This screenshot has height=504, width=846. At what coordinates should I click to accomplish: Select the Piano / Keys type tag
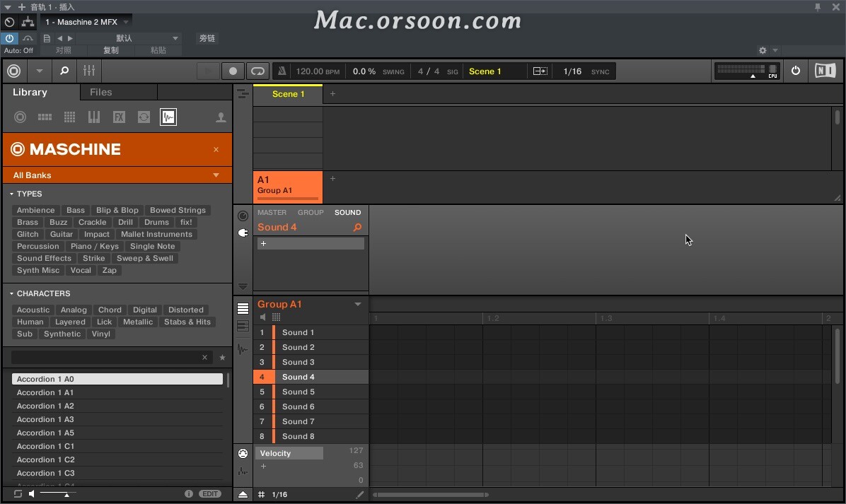pyautogui.click(x=95, y=246)
